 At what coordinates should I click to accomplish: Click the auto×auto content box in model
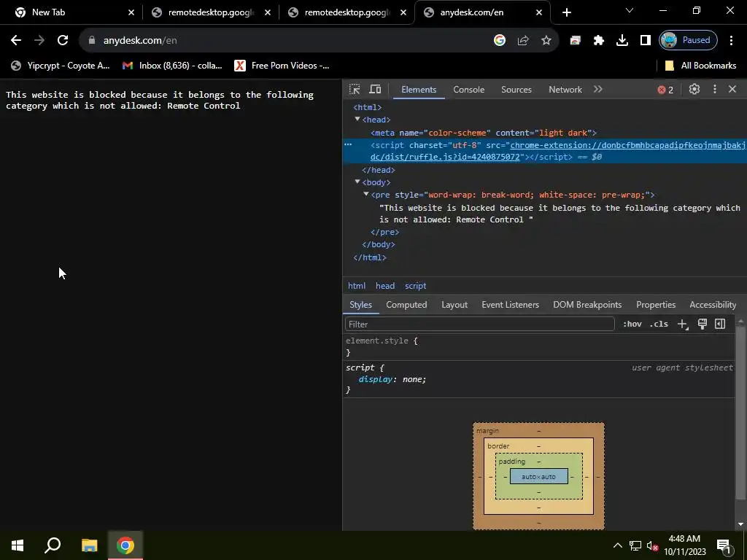[x=539, y=477]
